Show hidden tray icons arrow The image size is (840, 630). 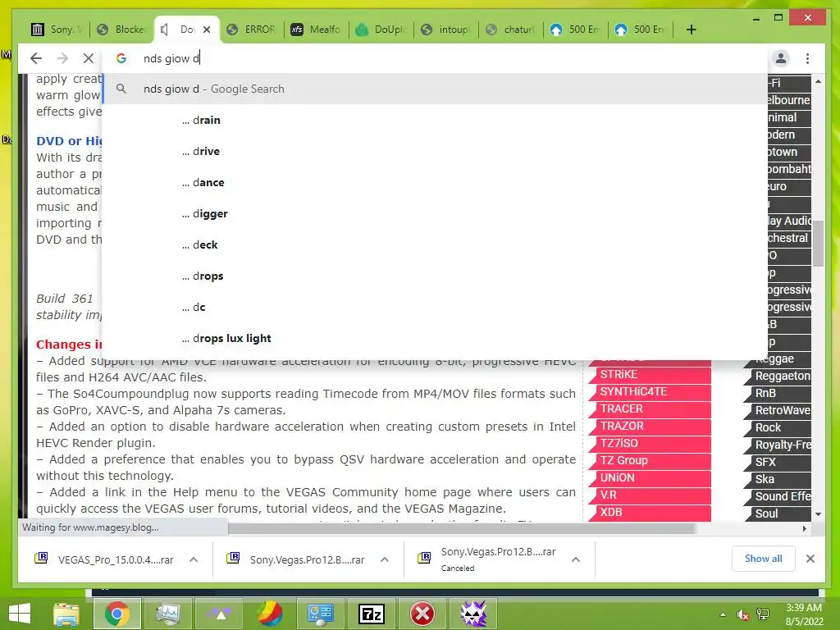pyautogui.click(x=723, y=614)
